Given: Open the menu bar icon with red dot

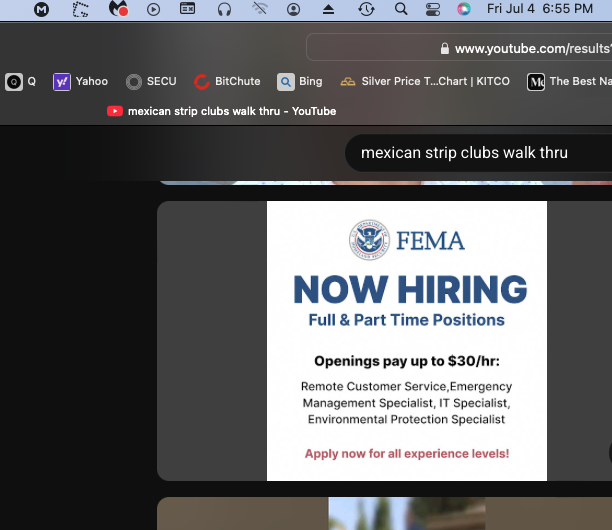Looking at the screenshot, I should click(118, 9).
